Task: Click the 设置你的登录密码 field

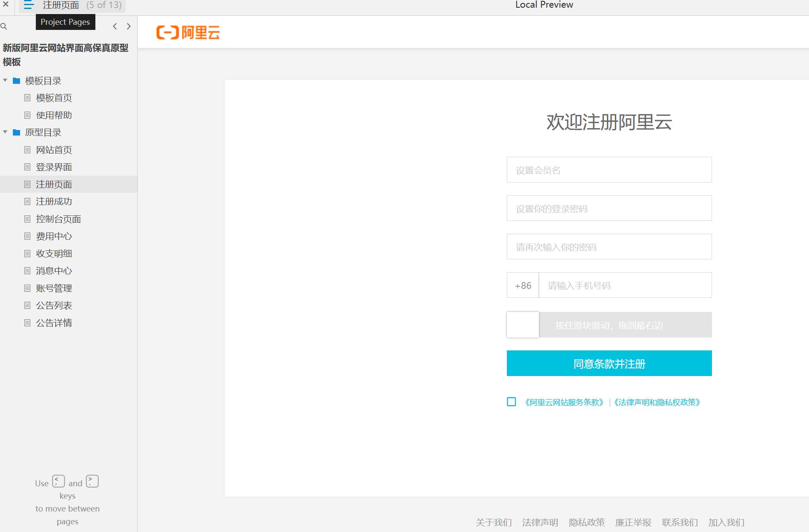Action: 609,208
